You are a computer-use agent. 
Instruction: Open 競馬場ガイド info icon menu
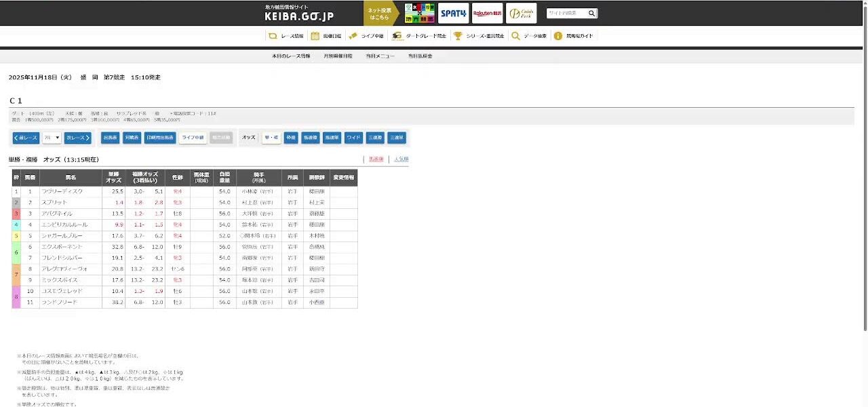[574, 36]
